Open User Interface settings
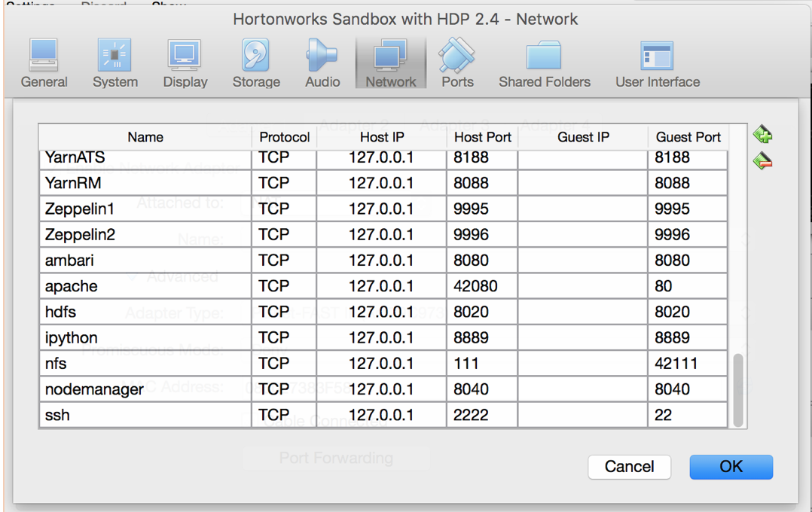 pyautogui.click(x=657, y=62)
